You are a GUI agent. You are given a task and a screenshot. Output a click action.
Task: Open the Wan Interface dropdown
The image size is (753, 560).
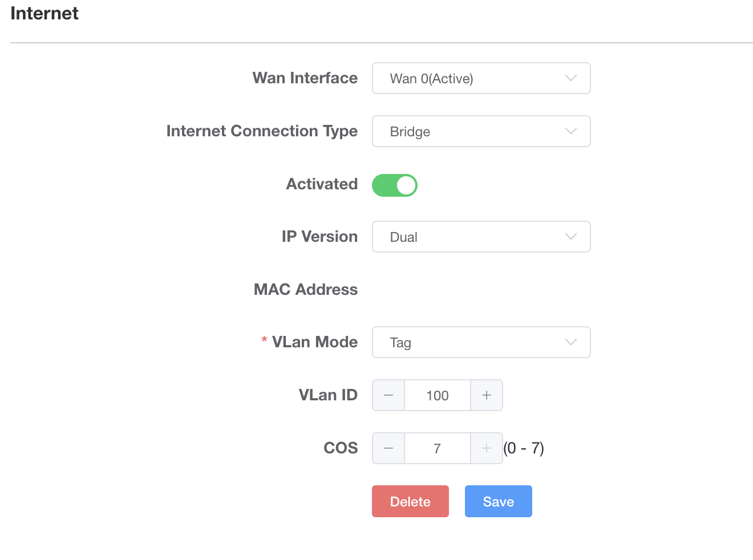tap(481, 78)
